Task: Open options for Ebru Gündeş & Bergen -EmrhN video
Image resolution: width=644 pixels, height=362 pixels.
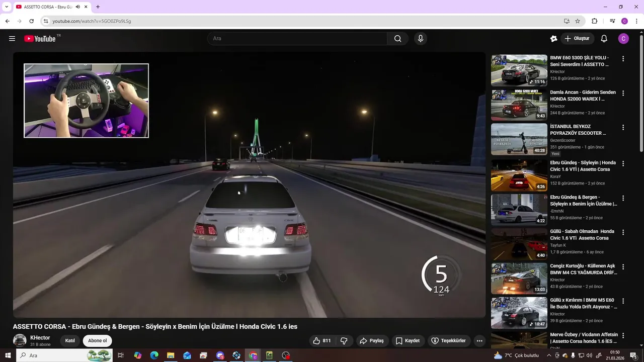Action: coord(623,198)
